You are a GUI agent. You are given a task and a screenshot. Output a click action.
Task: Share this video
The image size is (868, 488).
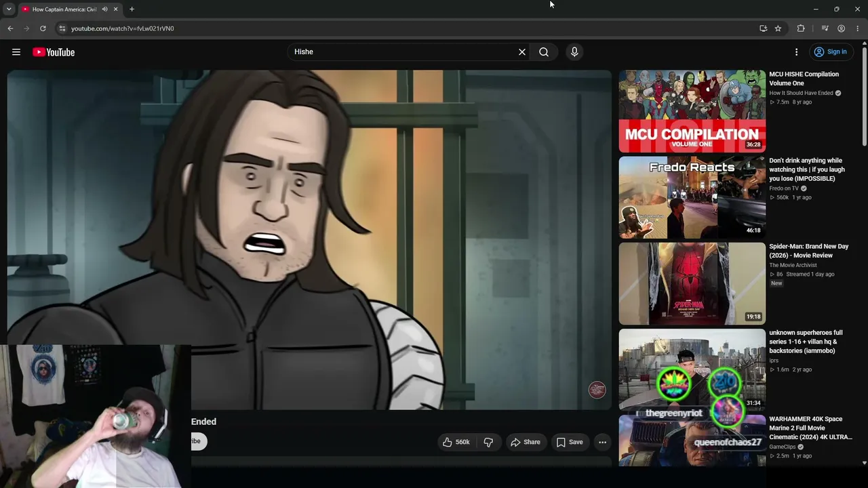click(526, 442)
